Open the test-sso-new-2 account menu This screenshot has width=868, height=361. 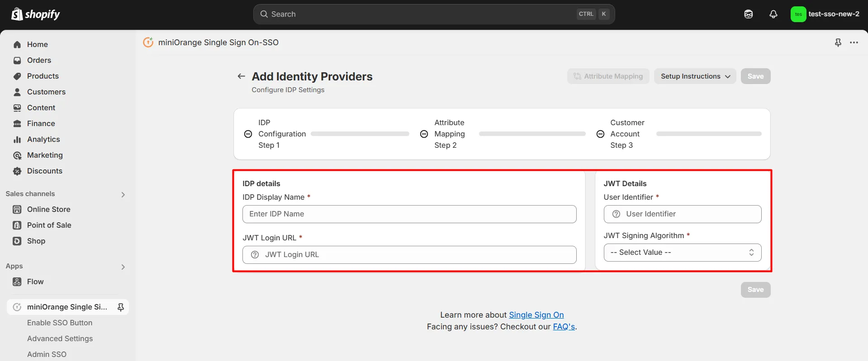(x=825, y=14)
